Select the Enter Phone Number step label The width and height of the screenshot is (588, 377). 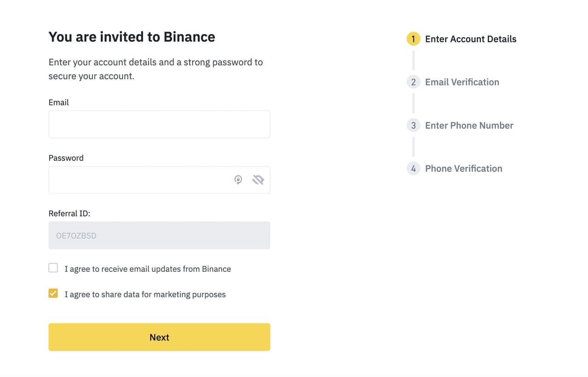[x=469, y=126]
